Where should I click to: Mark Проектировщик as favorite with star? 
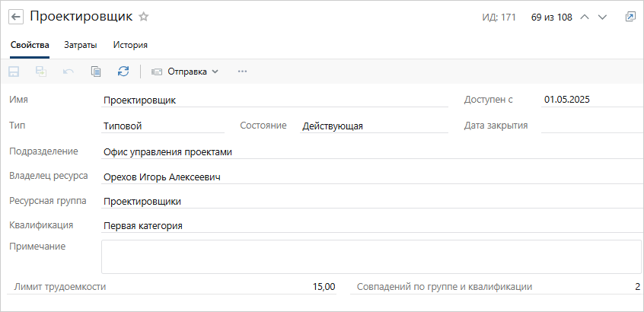pyautogui.click(x=144, y=17)
